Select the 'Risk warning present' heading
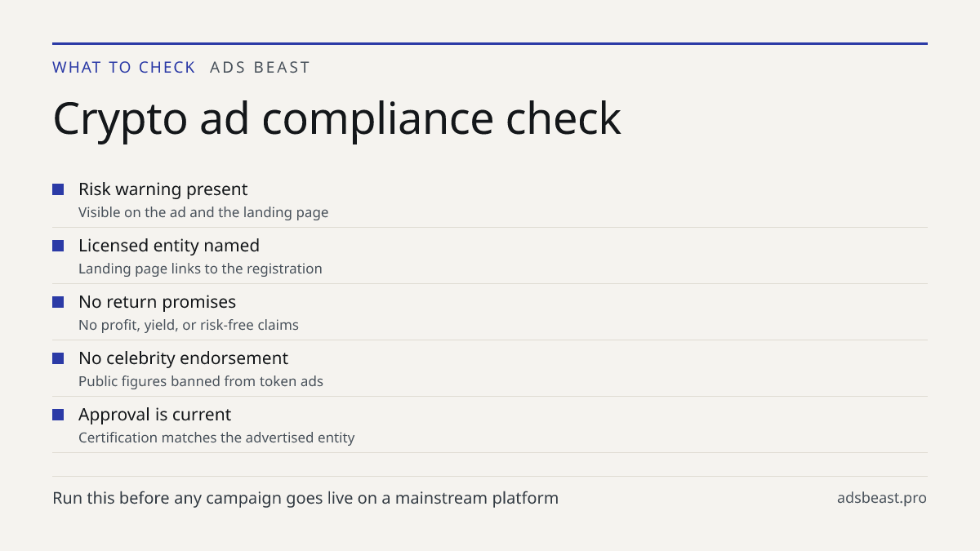This screenshot has width=980, height=551. [x=163, y=189]
